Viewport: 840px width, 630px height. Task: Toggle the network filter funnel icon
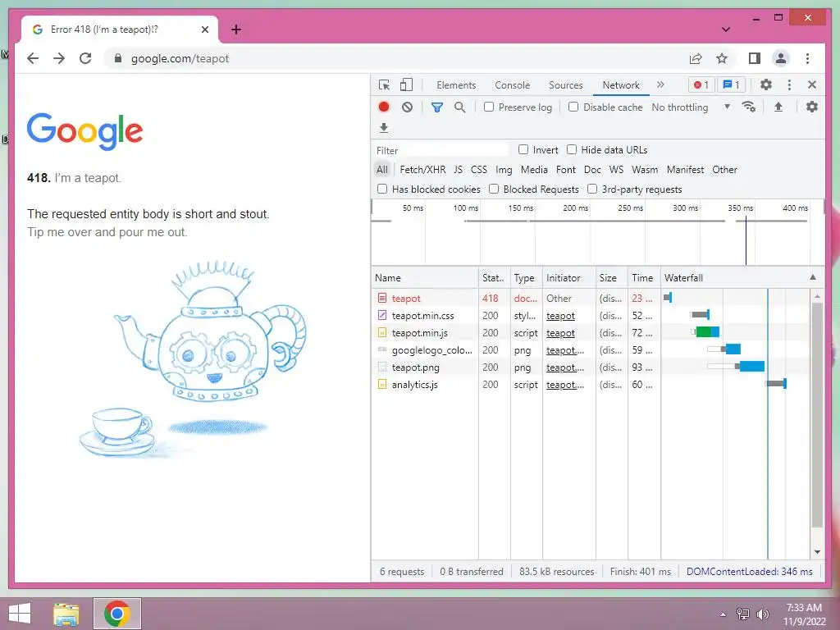437,107
